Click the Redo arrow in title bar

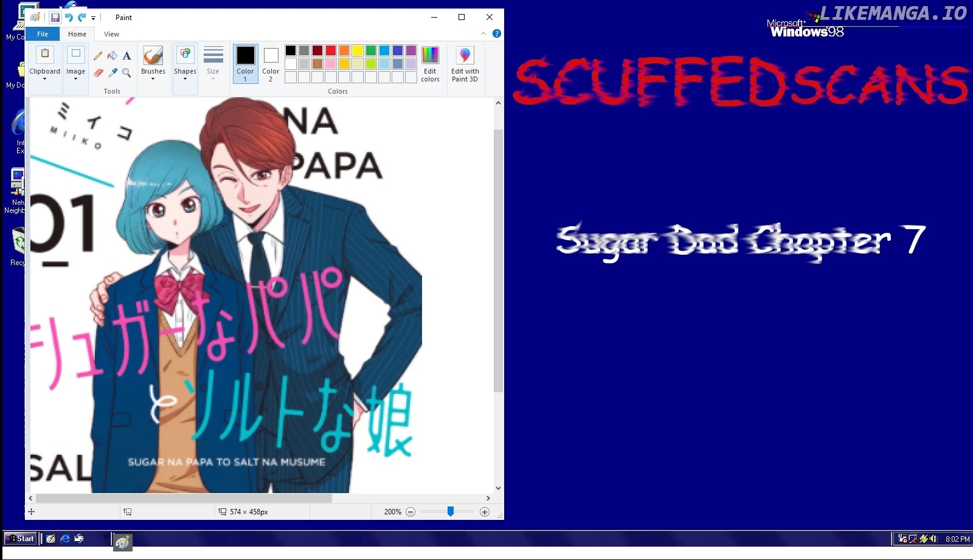(81, 18)
